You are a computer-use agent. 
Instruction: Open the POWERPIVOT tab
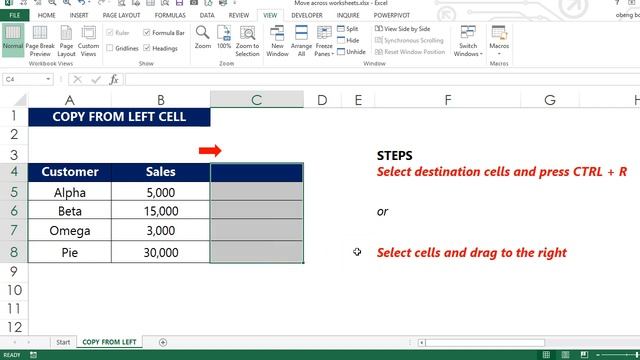pos(391,15)
